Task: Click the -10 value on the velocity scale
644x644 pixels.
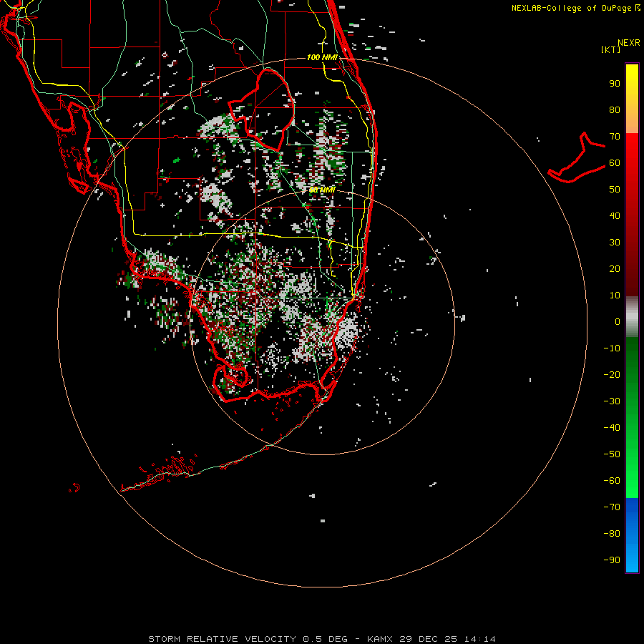Action: coord(612,348)
